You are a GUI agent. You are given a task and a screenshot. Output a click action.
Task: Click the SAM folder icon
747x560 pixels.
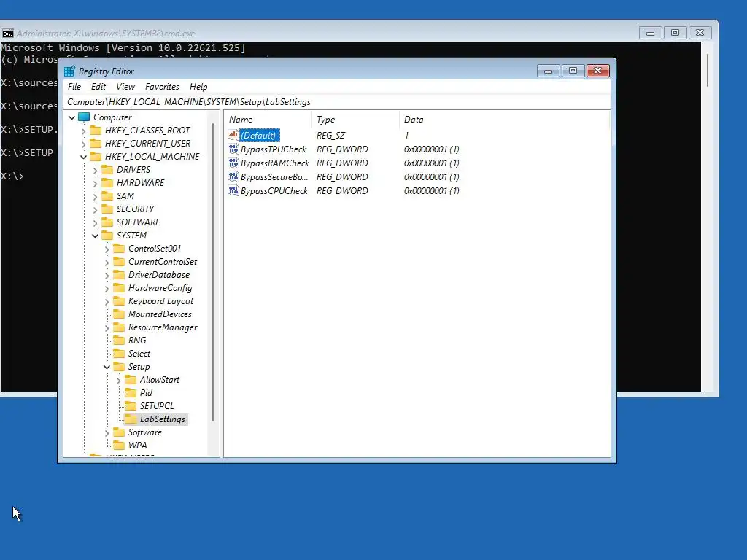pos(108,196)
